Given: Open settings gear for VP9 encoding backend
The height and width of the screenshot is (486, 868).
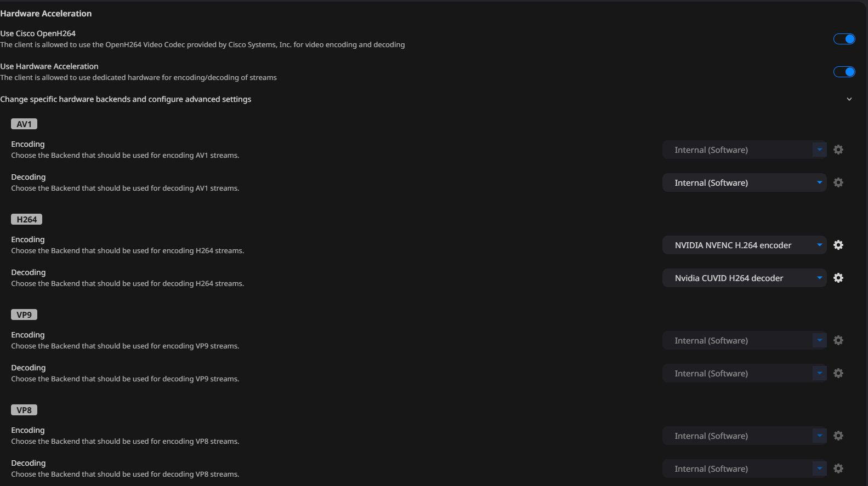Looking at the screenshot, I should (x=838, y=340).
